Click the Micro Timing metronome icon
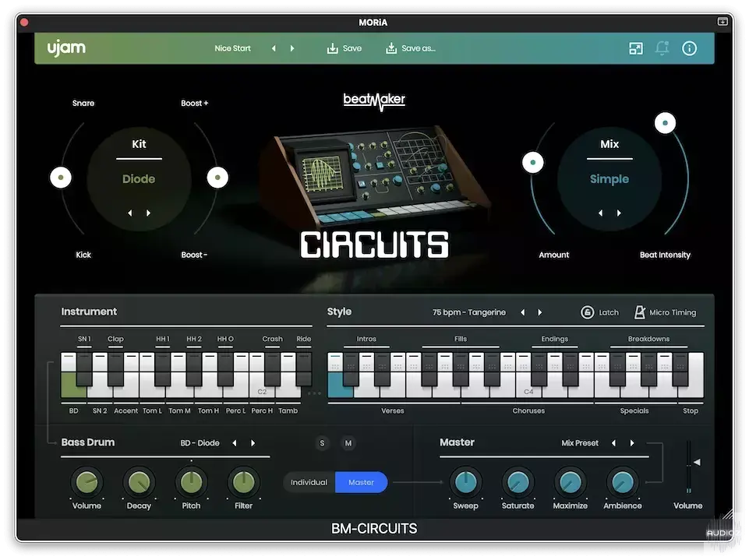749x560 pixels. 639,312
